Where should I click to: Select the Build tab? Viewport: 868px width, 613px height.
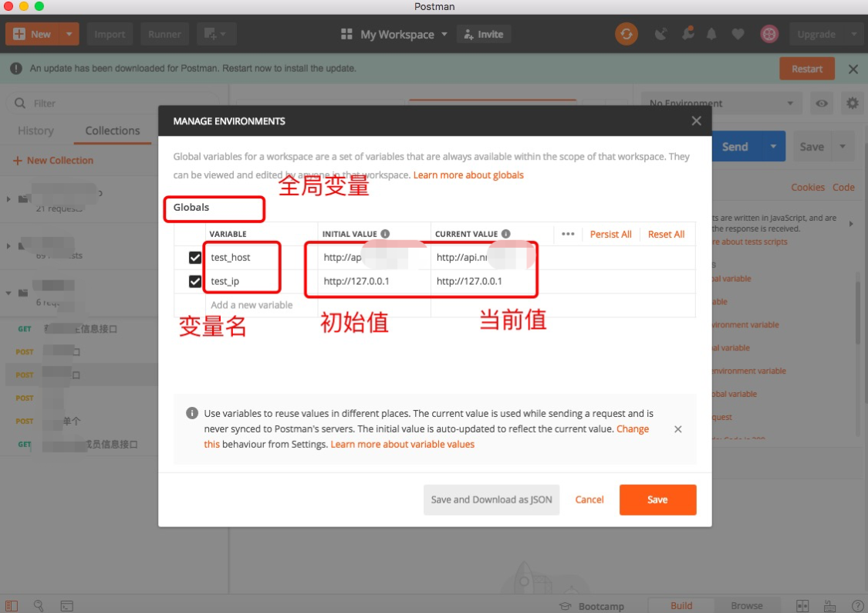click(x=681, y=606)
